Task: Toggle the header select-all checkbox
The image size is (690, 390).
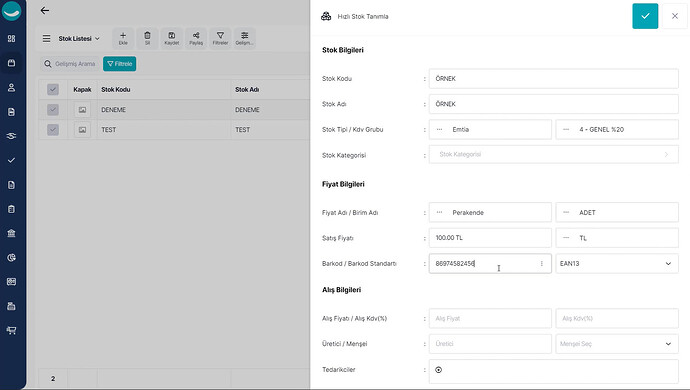Action: 53,89
